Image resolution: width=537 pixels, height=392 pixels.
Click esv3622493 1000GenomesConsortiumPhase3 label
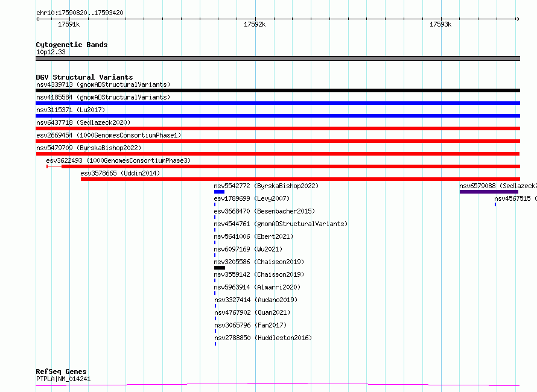click(x=118, y=160)
